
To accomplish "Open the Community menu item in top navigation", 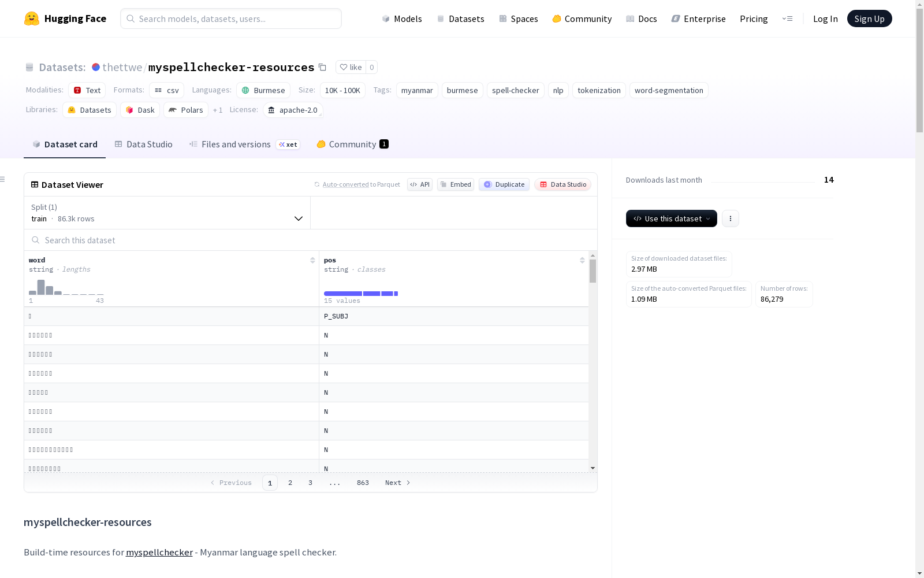I will (582, 18).
